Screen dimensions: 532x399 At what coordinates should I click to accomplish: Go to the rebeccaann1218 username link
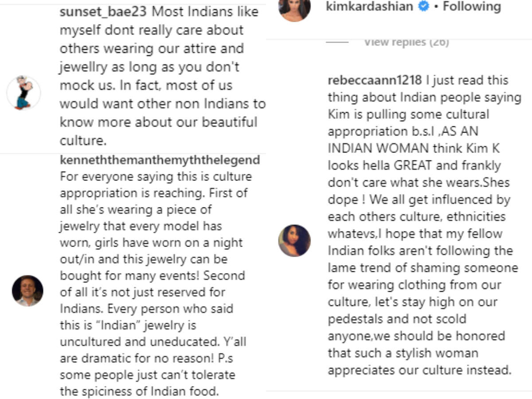(x=375, y=80)
